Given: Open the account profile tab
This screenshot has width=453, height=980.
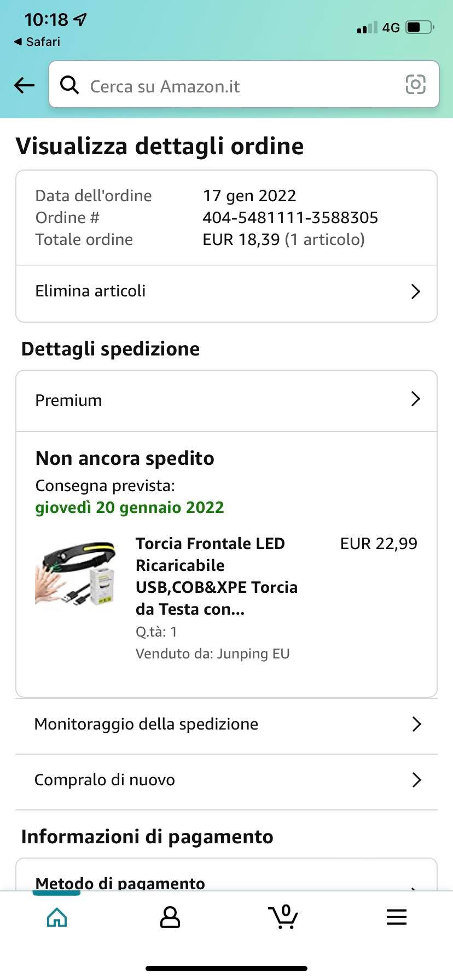Looking at the screenshot, I should 170,918.
